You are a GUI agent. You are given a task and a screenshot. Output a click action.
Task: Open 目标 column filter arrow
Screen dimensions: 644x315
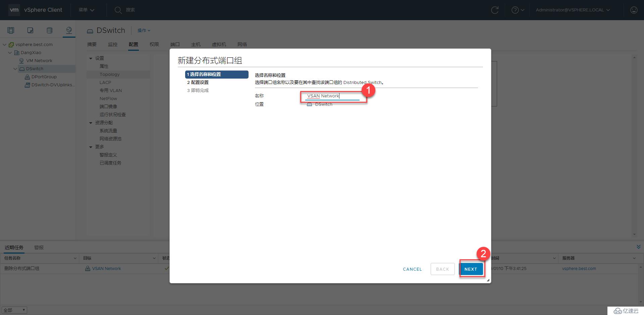click(x=154, y=258)
